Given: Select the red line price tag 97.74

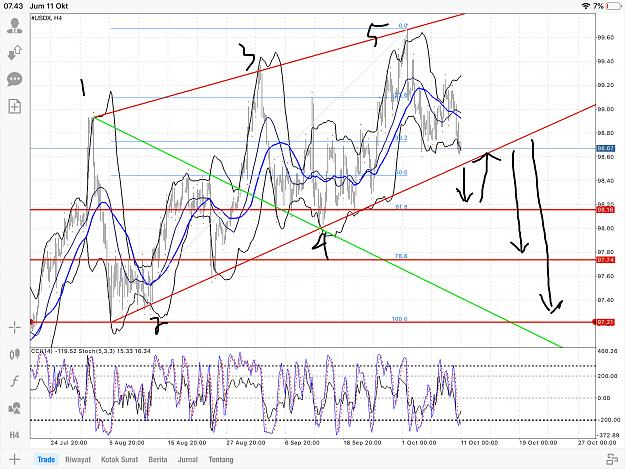Looking at the screenshot, I should pos(605,260).
